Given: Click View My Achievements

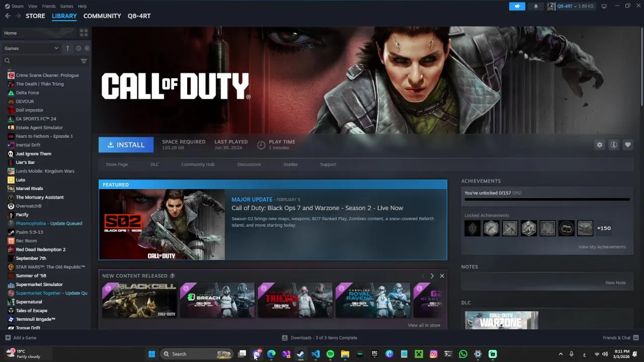Looking at the screenshot, I should coord(602,247).
